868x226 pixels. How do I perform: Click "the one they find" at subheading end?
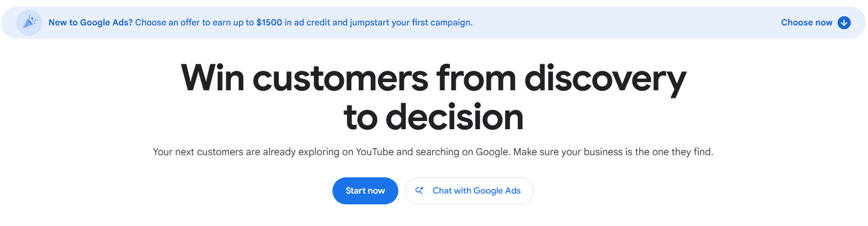pyautogui.click(x=674, y=152)
